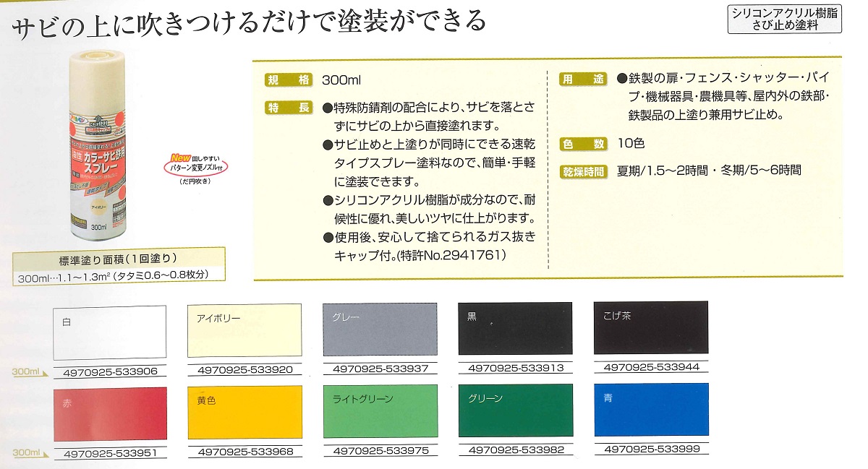
Task: Select the 黒 (black) color swatch
Action: click(x=514, y=332)
